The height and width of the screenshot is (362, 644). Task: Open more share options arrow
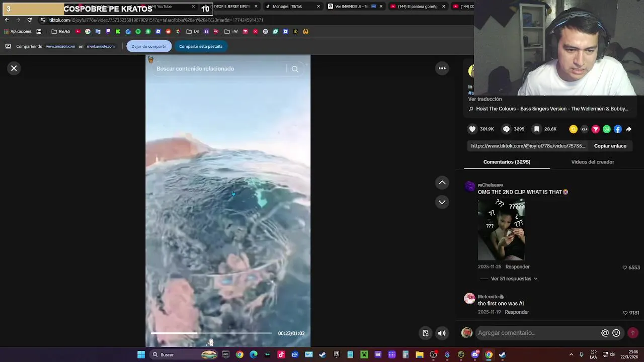click(x=628, y=129)
